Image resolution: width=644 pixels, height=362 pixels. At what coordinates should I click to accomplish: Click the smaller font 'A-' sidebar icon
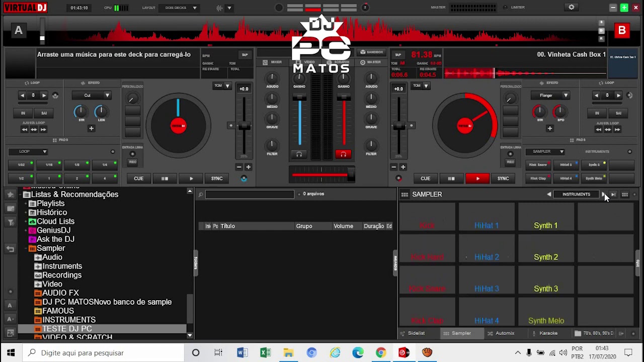(10, 319)
